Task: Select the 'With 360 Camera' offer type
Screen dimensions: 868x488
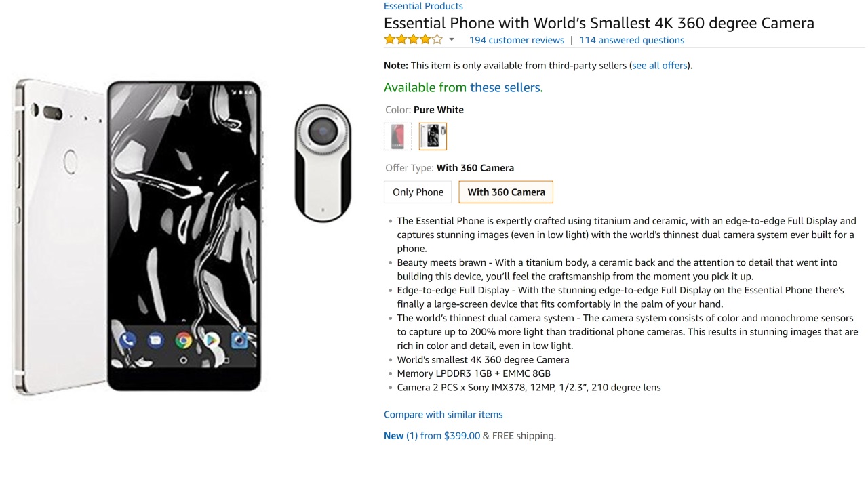Action: coord(506,192)
